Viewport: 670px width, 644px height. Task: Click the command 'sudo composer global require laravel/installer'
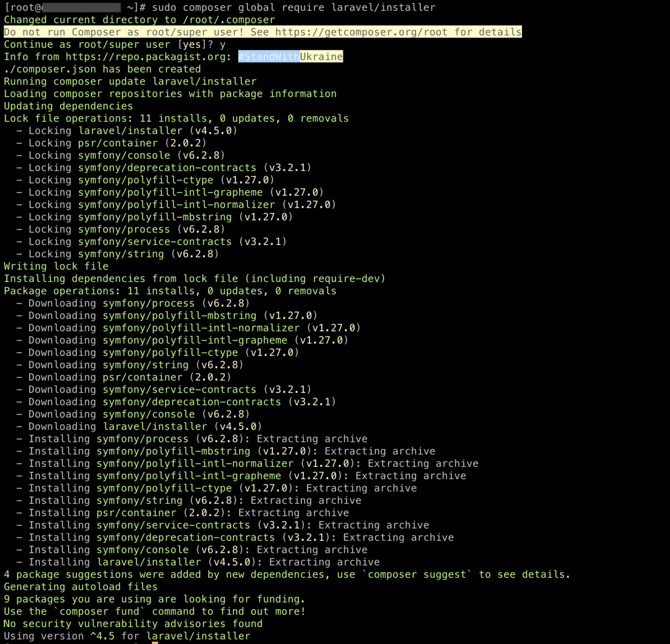tap(294, 7)
